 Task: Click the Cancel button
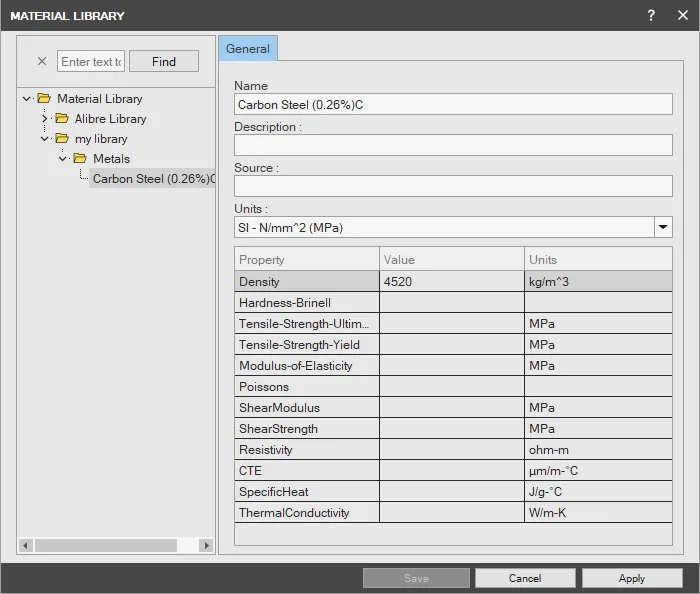(x=525, y=578)
